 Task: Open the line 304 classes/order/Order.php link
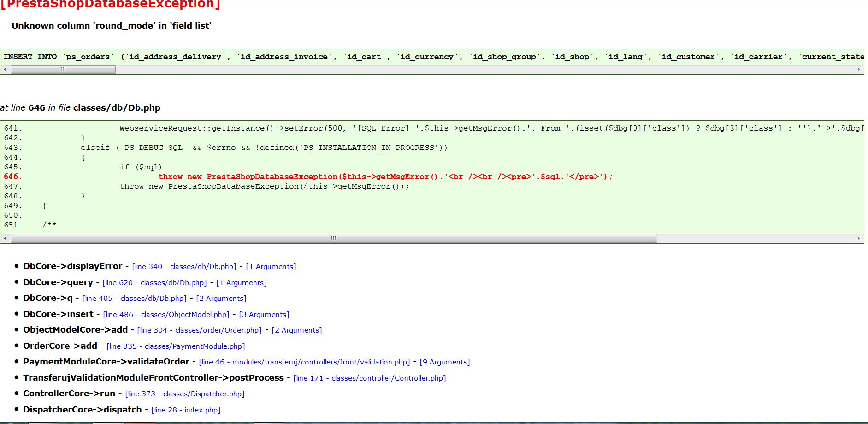pyautogui.click(x=199, y=330)
